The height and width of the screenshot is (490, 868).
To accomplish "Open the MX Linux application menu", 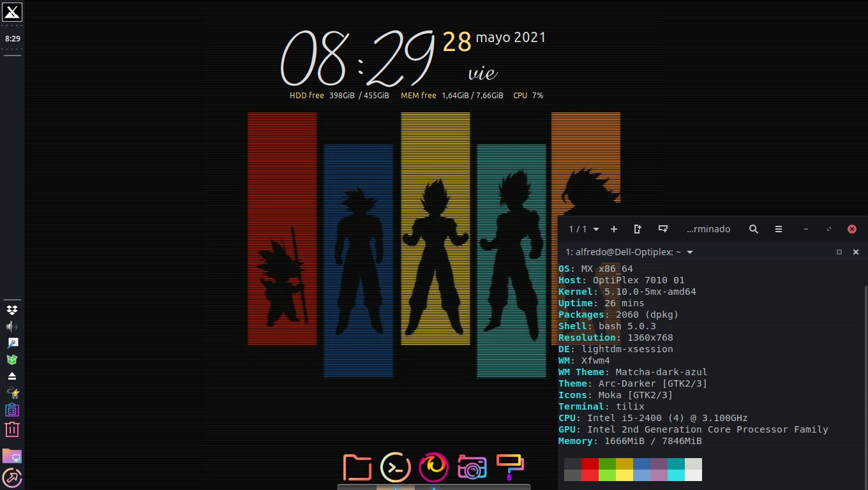I will click(12, 12).
